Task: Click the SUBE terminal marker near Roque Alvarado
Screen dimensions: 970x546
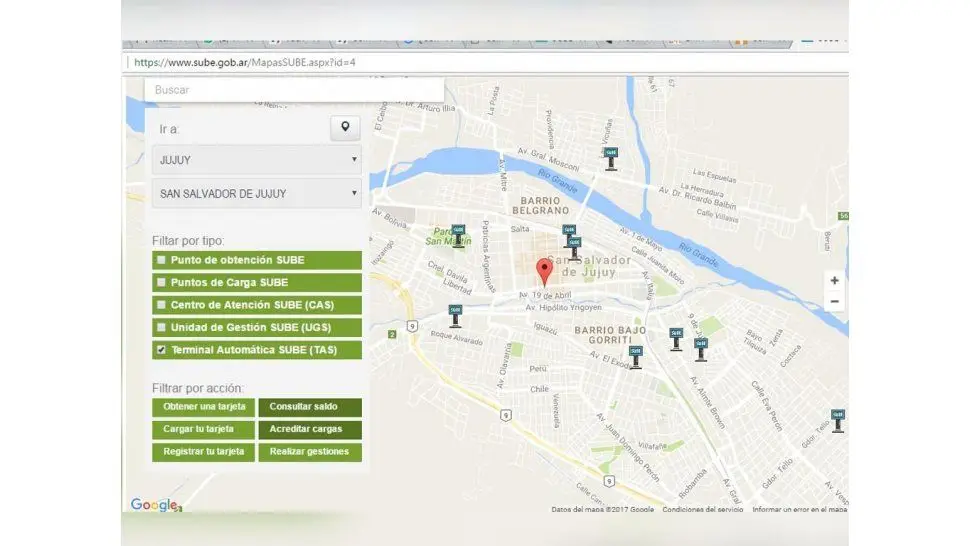Action: click(x=455, y=316)
